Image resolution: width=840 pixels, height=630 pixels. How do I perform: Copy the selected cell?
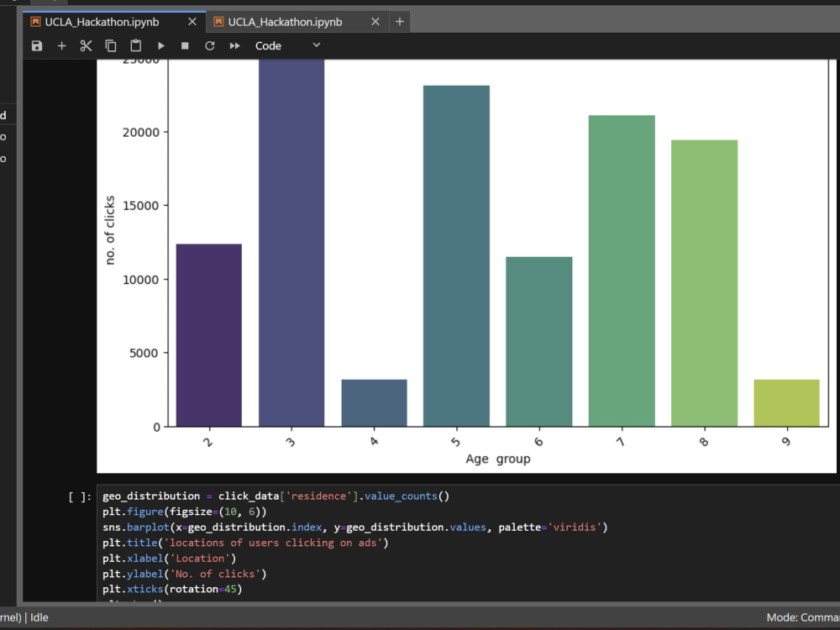point(111,46)
